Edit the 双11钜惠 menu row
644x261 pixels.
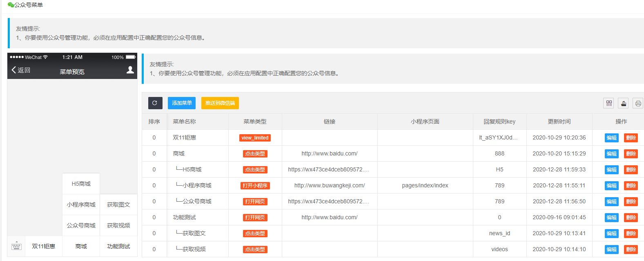click(x=611, y=138)
